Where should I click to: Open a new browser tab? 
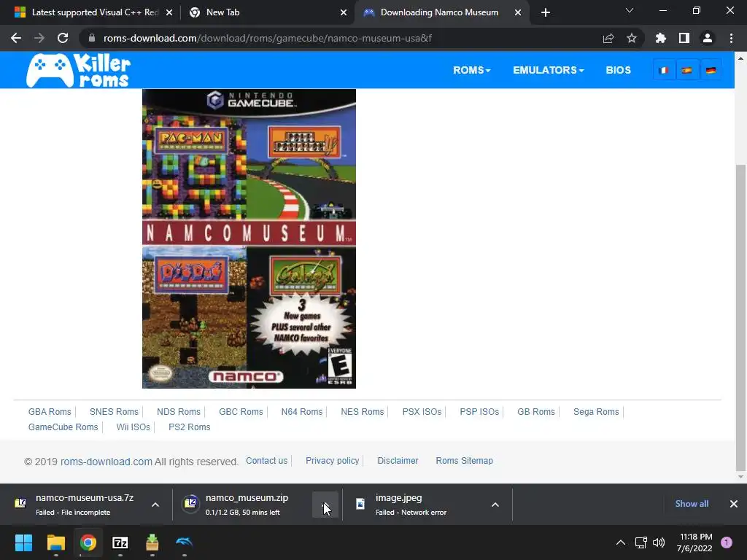coord(546,12)
